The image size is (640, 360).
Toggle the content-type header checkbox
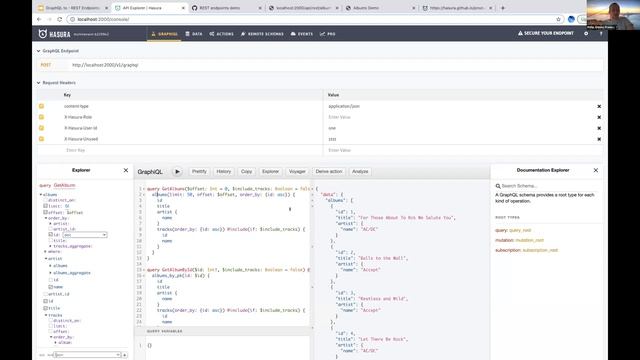[41, 106]
